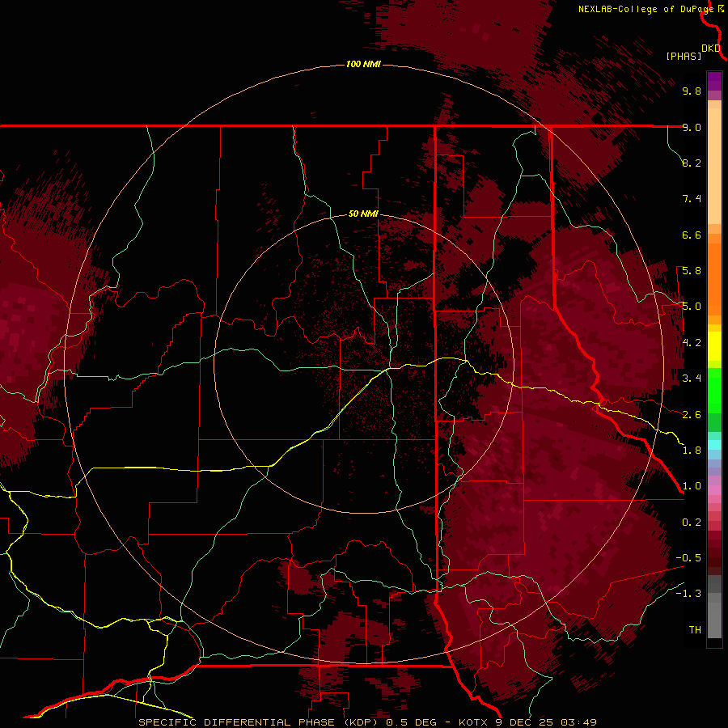Click the 5.8 legend value
This screenshot has height=728, width=728.
point(692,271)
